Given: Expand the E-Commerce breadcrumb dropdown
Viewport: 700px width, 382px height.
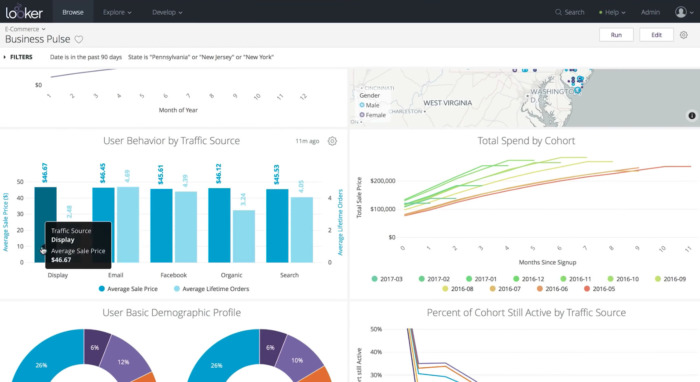Looking at the screenshot, I should pos(25,29).
